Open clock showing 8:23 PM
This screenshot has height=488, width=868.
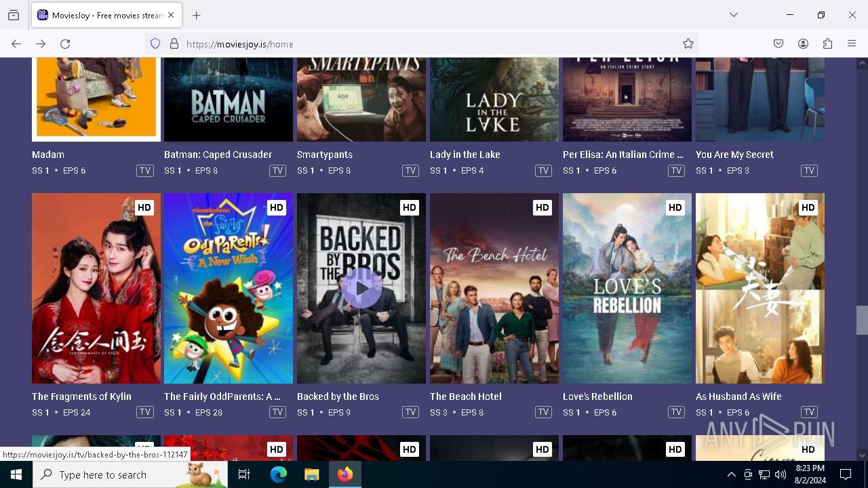point(810,474)
